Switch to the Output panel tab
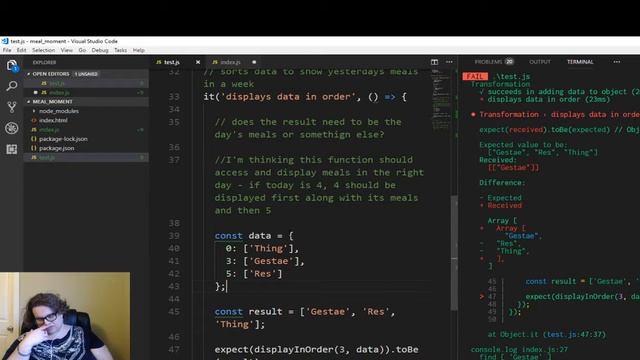 pos(540,62)
